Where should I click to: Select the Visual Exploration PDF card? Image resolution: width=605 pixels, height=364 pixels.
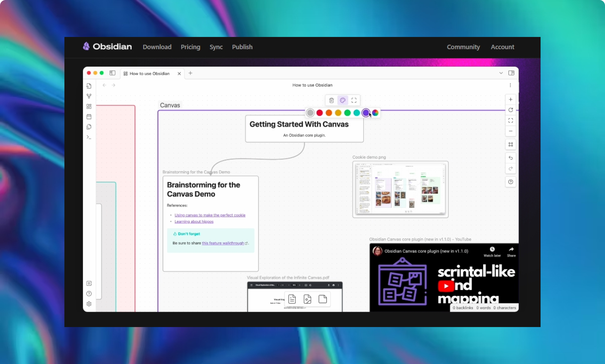295,297
